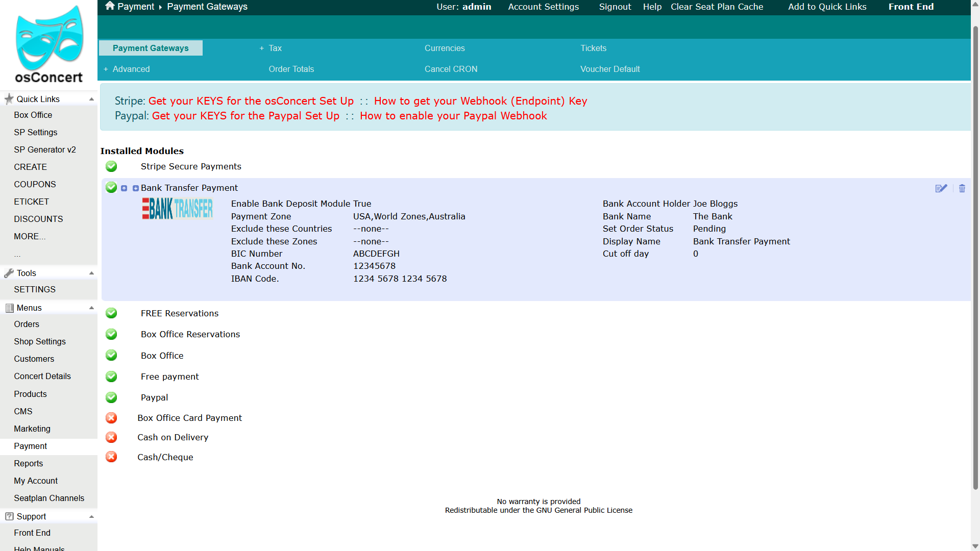Toggle the Paypal module green status icon
This screenshot has height=551, width=980.
pyautogui.click(x=111, y=397)
